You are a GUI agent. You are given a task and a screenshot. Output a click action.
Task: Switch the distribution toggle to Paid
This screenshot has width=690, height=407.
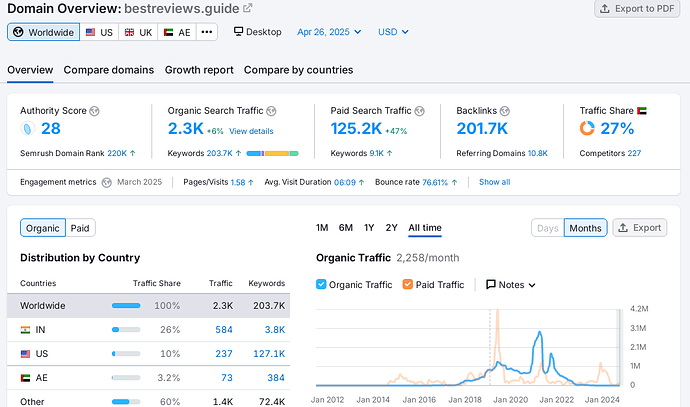[80, 228]
